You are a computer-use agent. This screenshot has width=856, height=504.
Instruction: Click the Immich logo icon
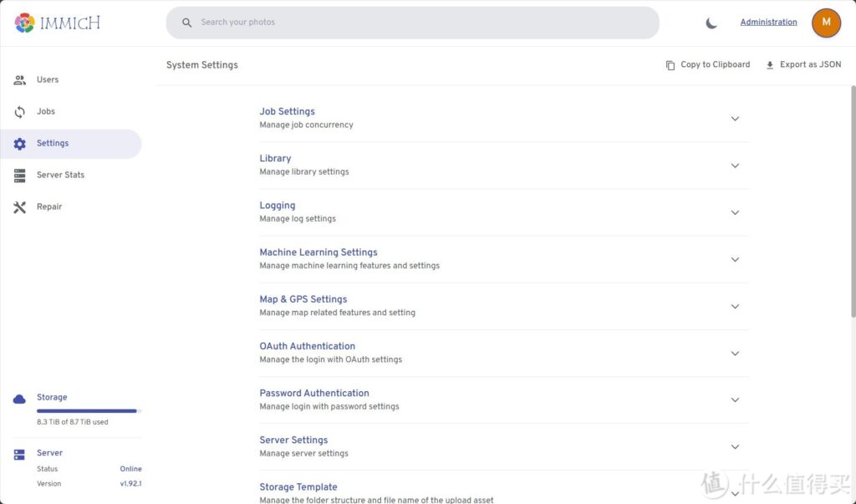[x=24, y=23]
